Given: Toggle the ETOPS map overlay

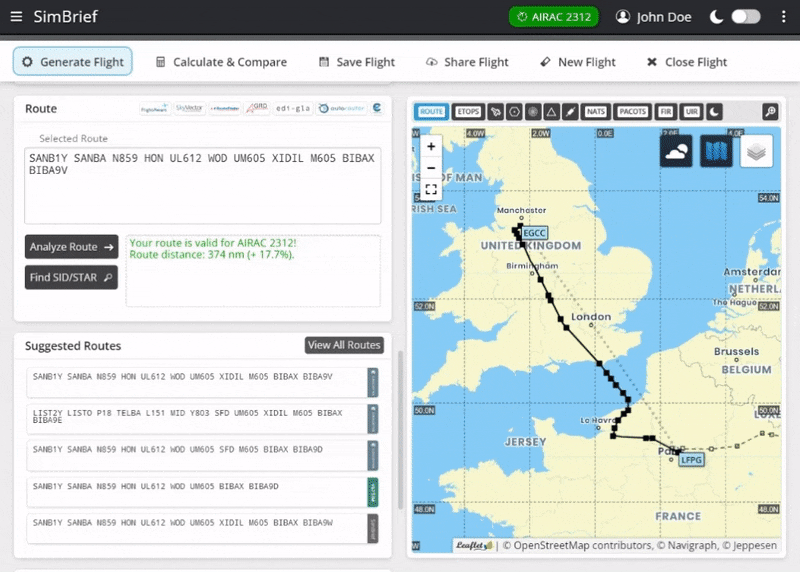Looking at the screenshot, I should 466,112.
